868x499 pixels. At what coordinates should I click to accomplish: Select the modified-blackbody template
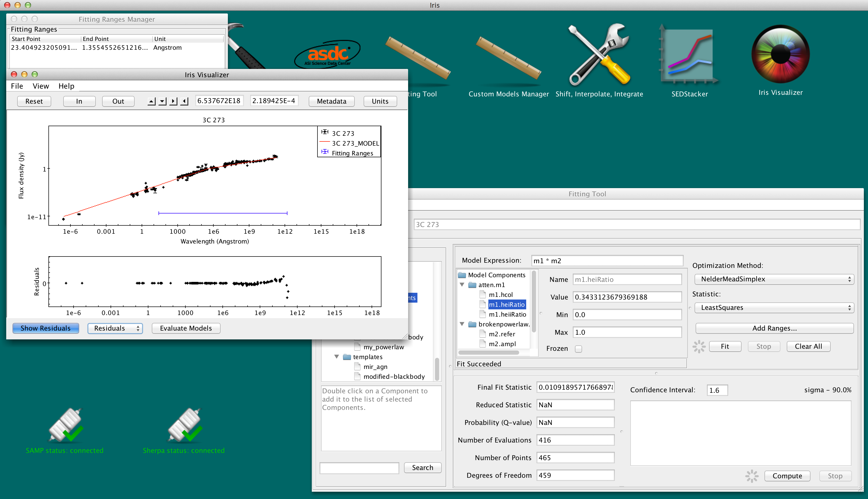[x=394, y=376]
